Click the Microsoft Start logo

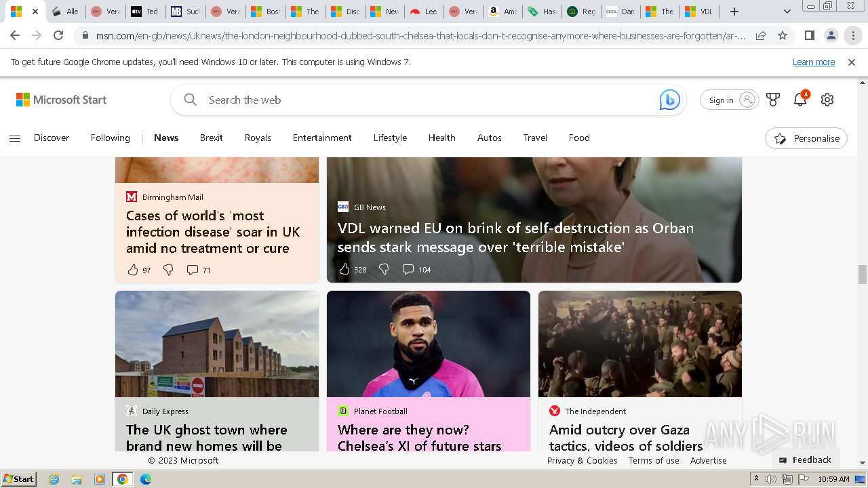[x=62, y=100]
